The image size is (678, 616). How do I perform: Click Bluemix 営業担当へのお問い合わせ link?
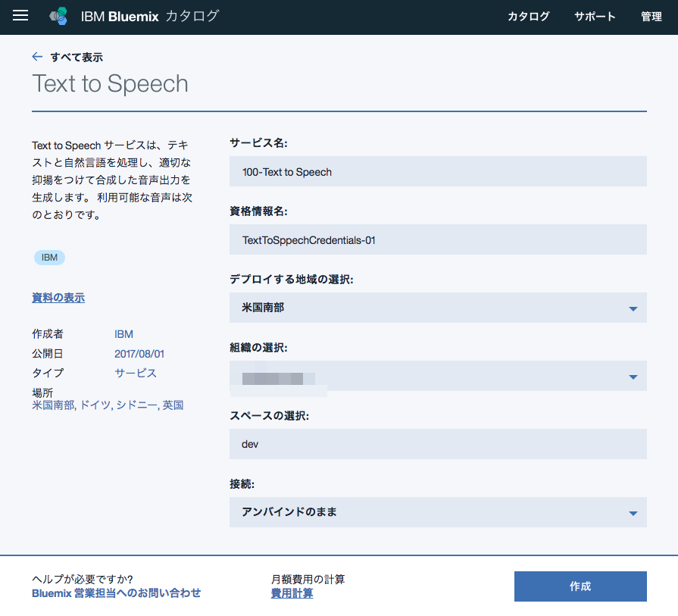click(x=117, y=593)
